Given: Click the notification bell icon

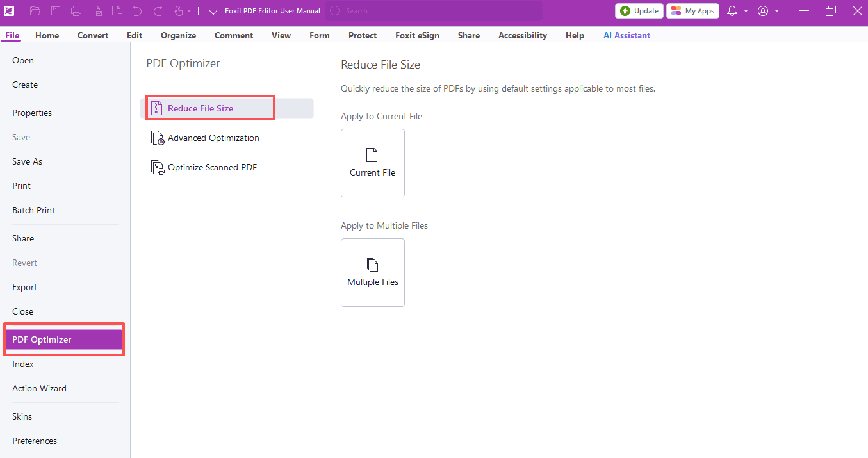Looking at the screenshot, I should [x=733, y=11].
